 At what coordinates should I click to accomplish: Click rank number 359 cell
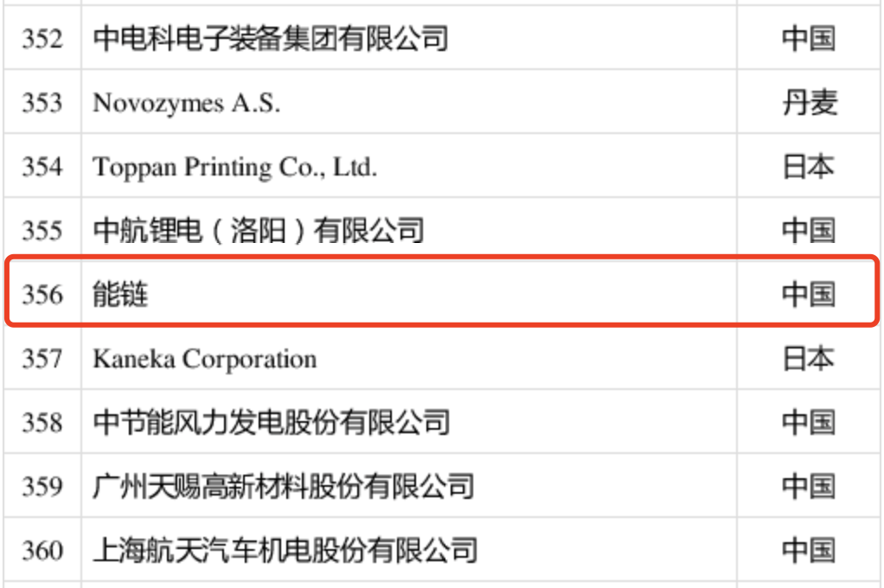point(42,486)
